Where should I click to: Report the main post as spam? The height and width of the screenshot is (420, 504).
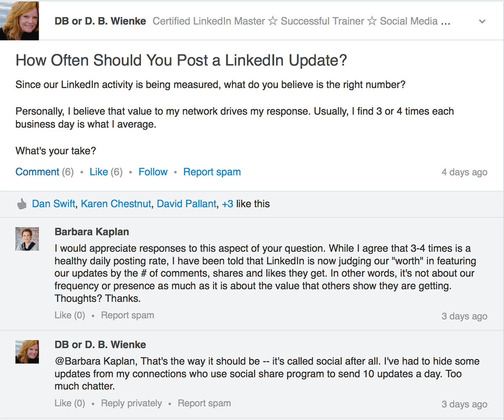tap(212, 172)
